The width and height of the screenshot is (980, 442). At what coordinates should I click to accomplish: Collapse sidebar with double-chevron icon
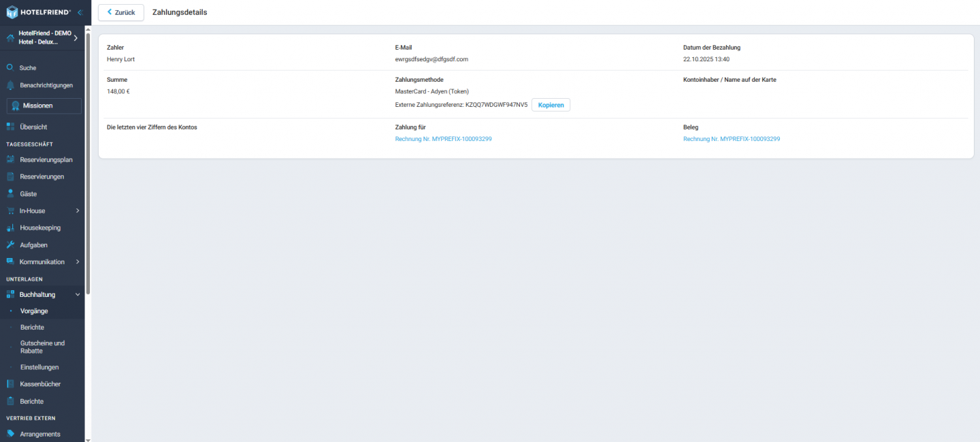point(80,12)
